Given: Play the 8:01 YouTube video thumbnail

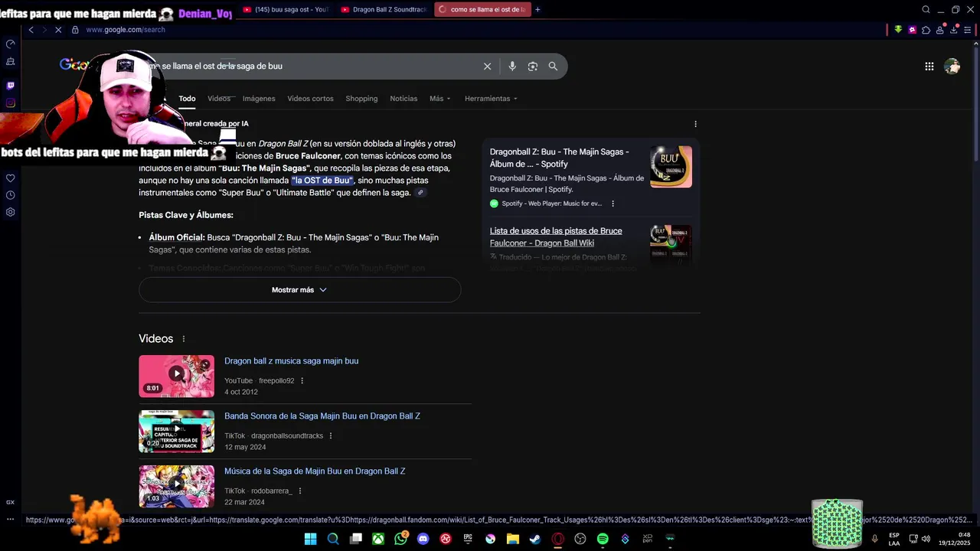Looking at the screenshot, I should point(176,376).
